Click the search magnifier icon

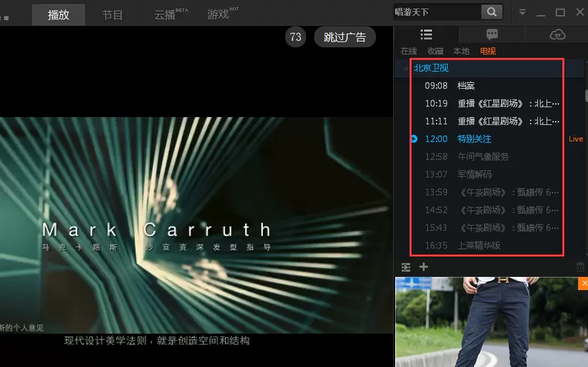tap(492, 12)
